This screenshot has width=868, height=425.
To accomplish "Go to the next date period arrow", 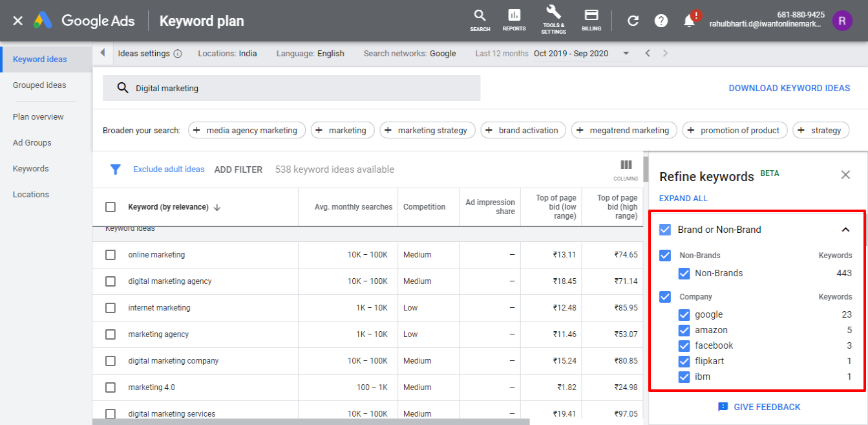I will coord(665,53).
